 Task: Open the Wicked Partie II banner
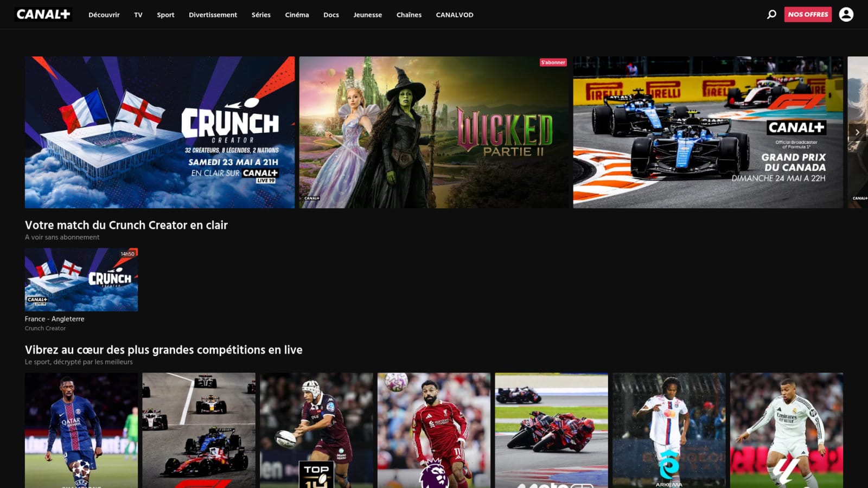click(433, 132)
